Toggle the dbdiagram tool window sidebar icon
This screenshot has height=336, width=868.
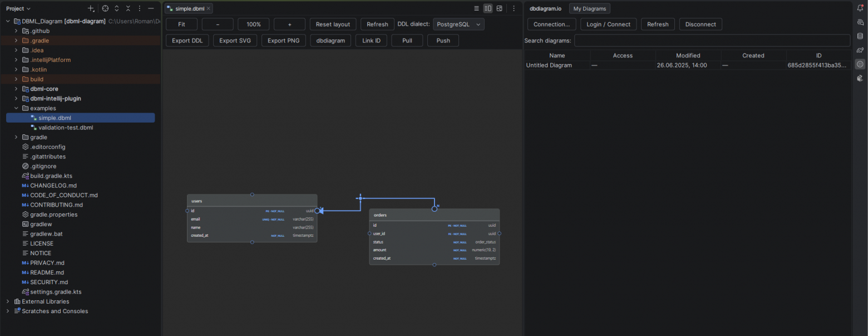coord(860,64)
